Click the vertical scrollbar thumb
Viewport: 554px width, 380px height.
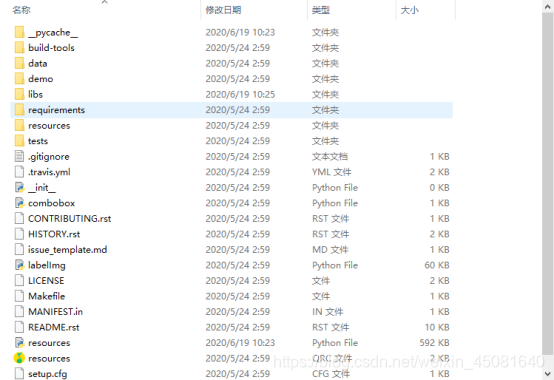[548, 184]
